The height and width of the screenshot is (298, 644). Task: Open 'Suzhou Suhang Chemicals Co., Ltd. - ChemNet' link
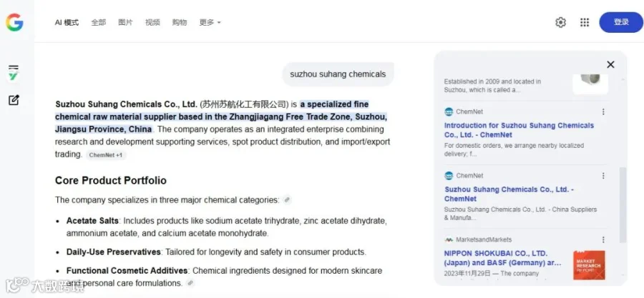pos(509,194)
